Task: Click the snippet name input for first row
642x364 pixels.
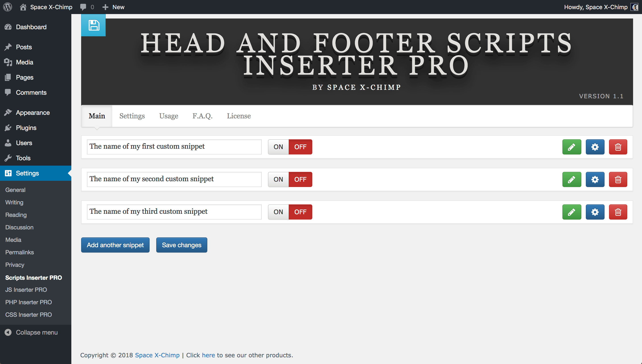Action: [x=174, y=147]
